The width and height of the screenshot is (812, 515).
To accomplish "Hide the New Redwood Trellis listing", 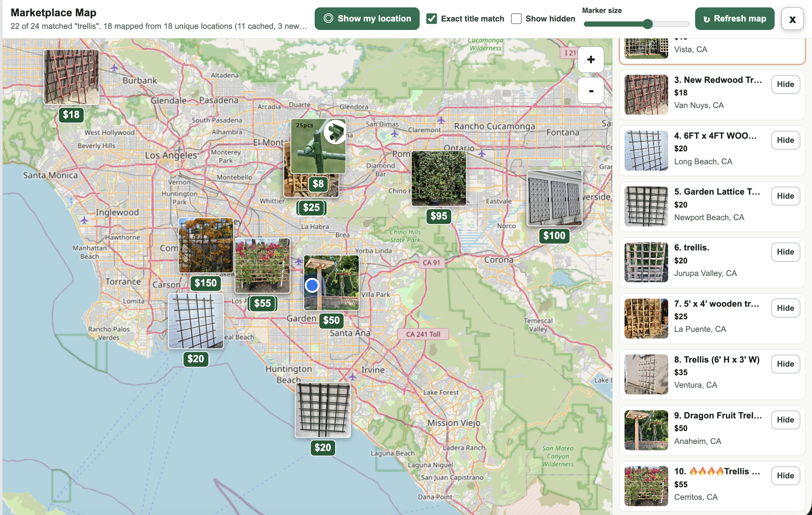I will pos(785,84).
